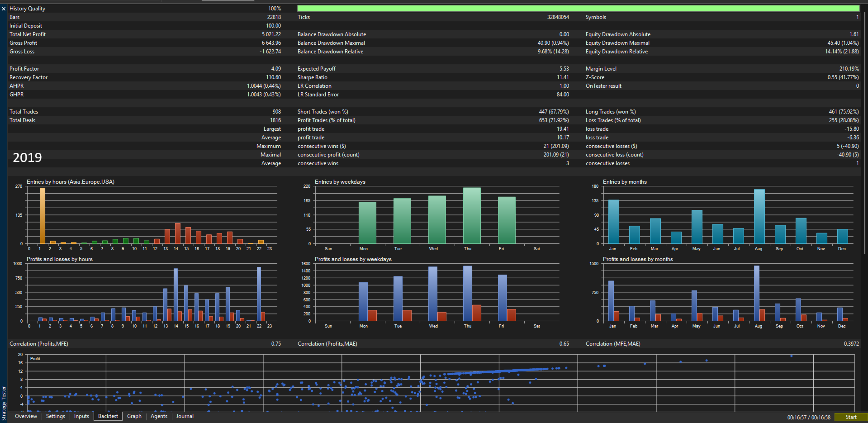
Task: Click the Thursday bar in Entries by weekdays
Action: (x=472, y=216)
